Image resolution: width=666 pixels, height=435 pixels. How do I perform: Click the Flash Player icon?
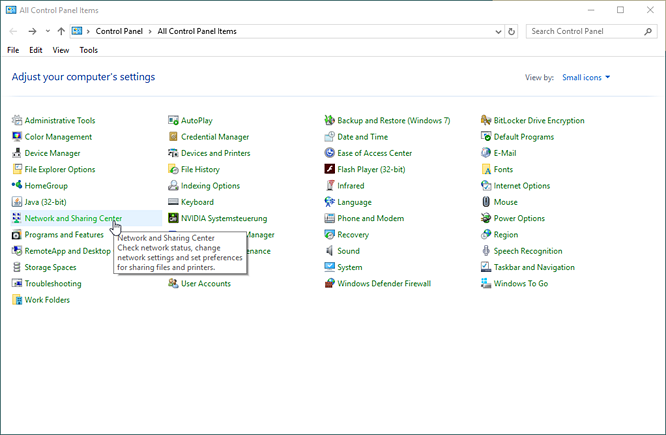coord(329,169)
